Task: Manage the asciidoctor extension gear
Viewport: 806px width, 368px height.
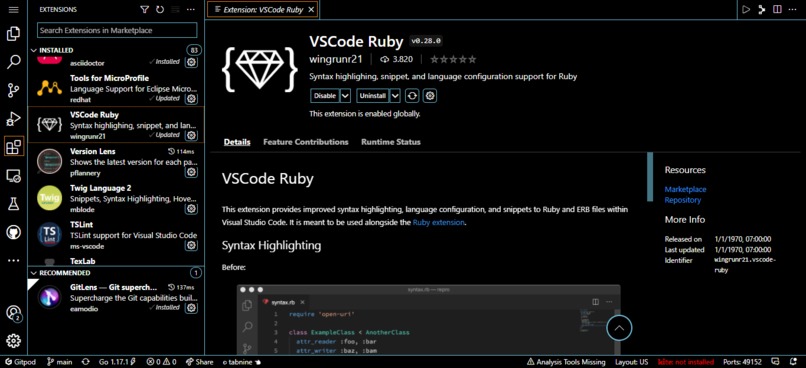Action: click(x=191, y=62)
